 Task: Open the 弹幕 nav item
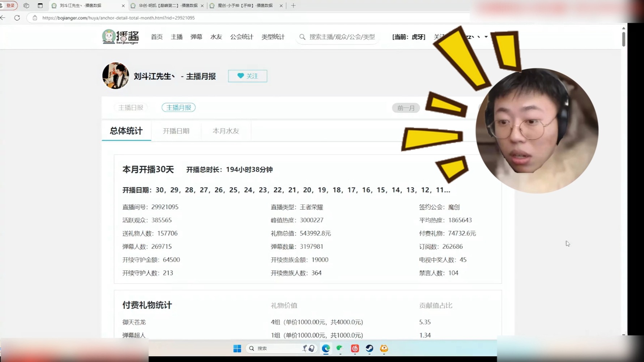(x=196, y=37)
